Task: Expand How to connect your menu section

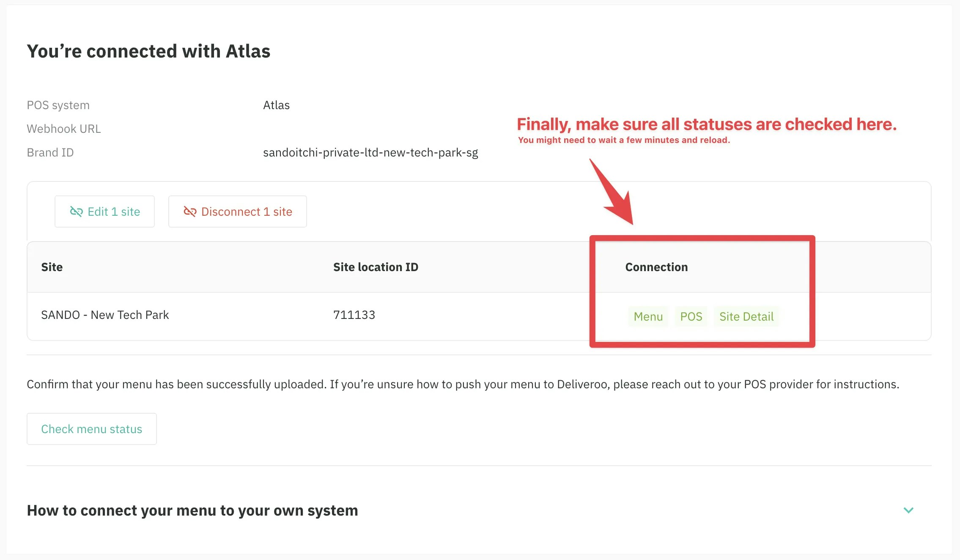Action: (x=192, y=511)
